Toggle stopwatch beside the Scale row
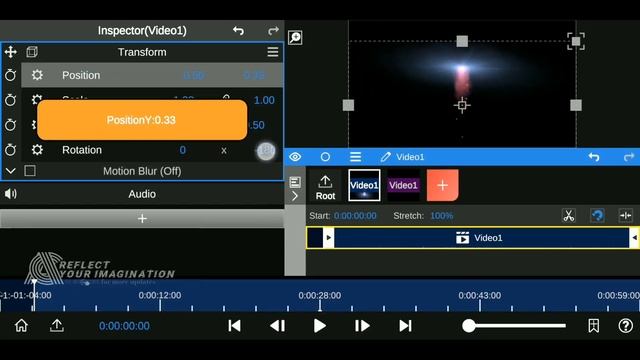The height and width of the screenshot is (360, 640). click(x=11, y=100)
